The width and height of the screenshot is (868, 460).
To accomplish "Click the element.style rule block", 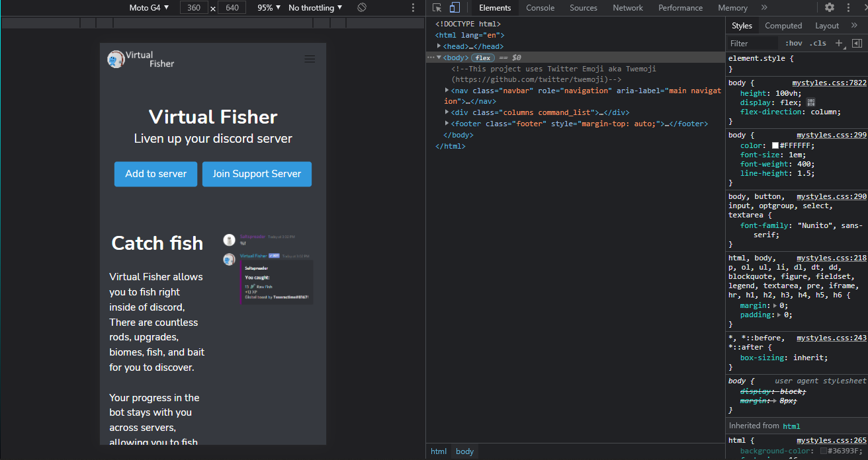I will point(797,63).
